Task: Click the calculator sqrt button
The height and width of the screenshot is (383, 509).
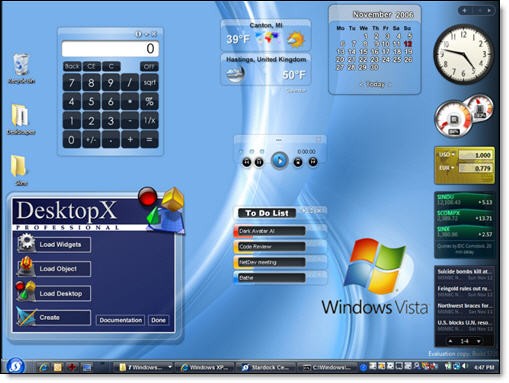Action: pyautogui.click(x=149, y=82)
